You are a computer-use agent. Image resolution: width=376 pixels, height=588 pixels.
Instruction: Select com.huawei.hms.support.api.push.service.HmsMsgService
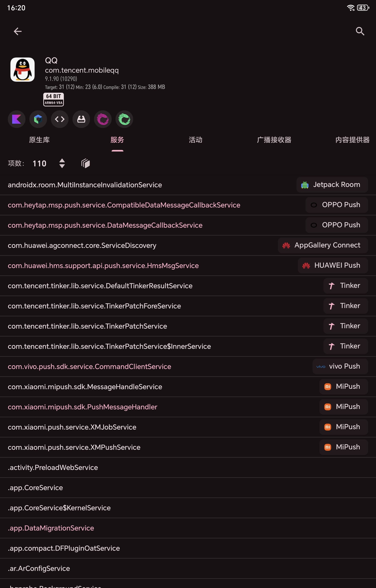[x=188, y=266]
